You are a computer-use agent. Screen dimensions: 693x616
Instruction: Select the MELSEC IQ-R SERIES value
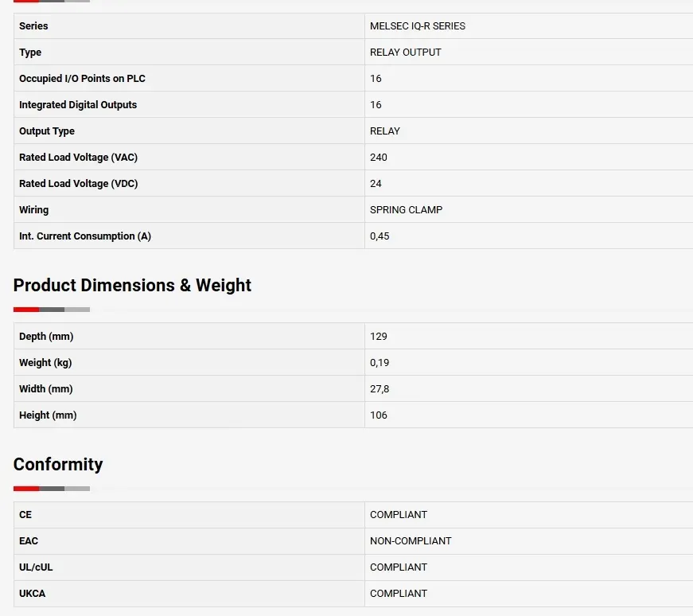pyautogui.click(x=418, y=26)
